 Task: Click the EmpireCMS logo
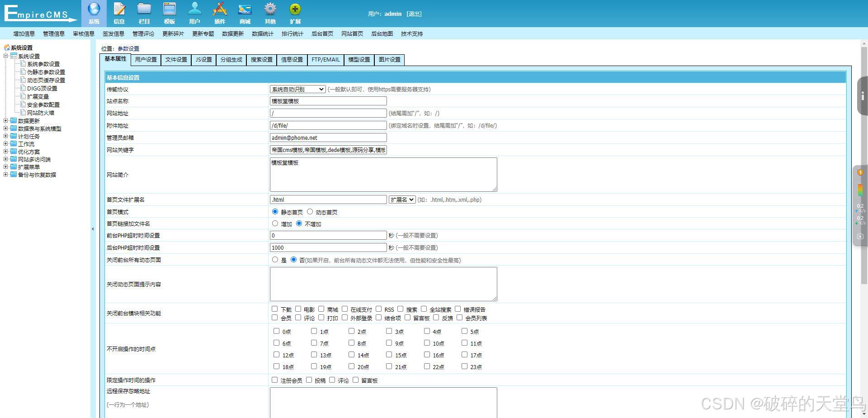[40, 13]
